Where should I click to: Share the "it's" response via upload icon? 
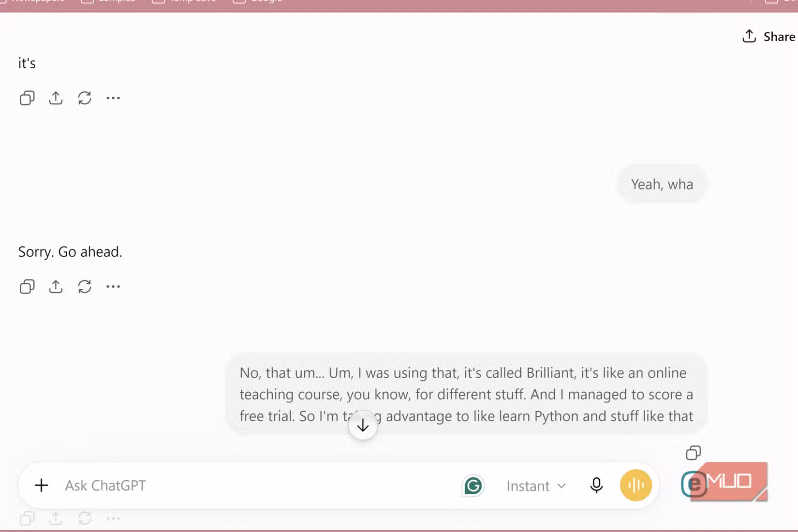56,98
